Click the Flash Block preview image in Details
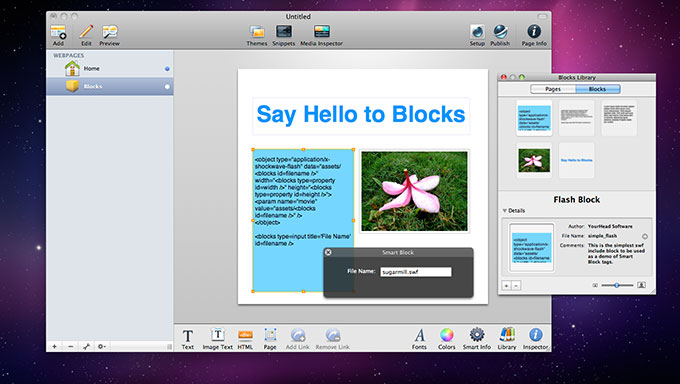The height and width of the screenshot is (384, 680). coord(532,247)
